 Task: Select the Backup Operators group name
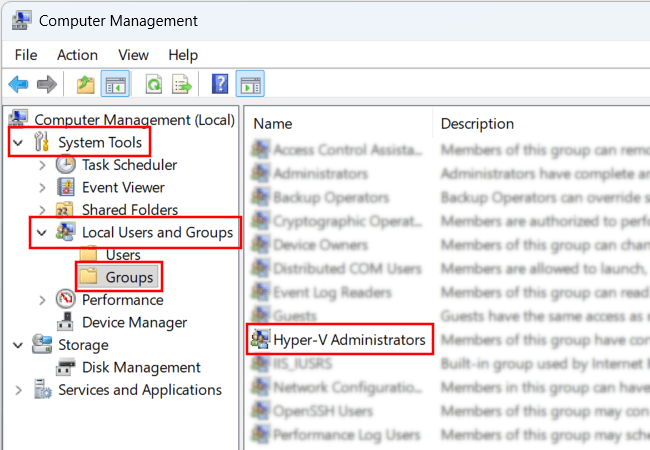[x=331, y=197]
